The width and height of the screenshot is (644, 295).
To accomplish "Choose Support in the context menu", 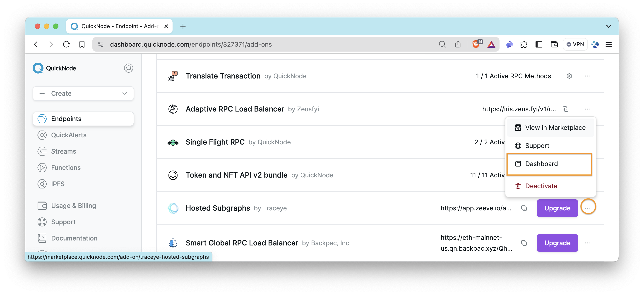I will tap(550, 146).
